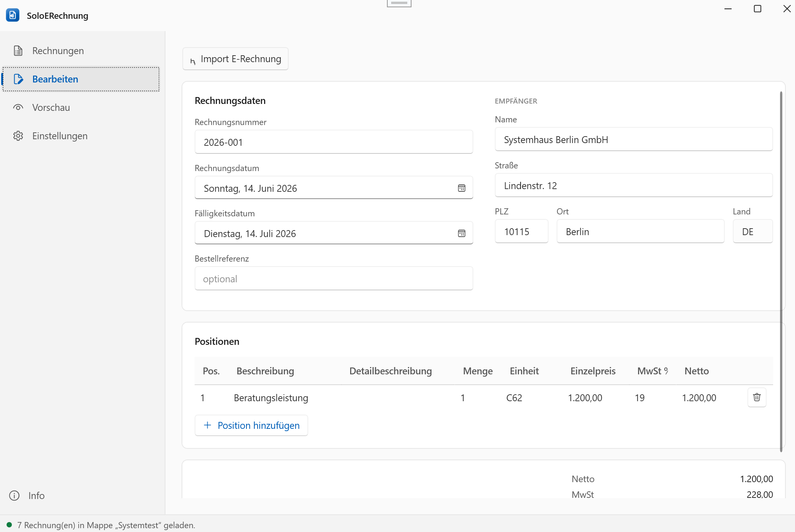Click the vertical scrollbar of the form
Screen dimensions: 795x532
(x=781, y=272)
